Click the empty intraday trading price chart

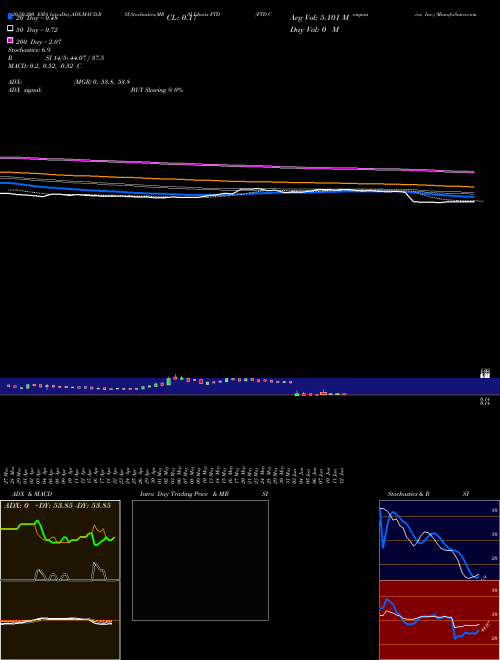pos(200,560)
